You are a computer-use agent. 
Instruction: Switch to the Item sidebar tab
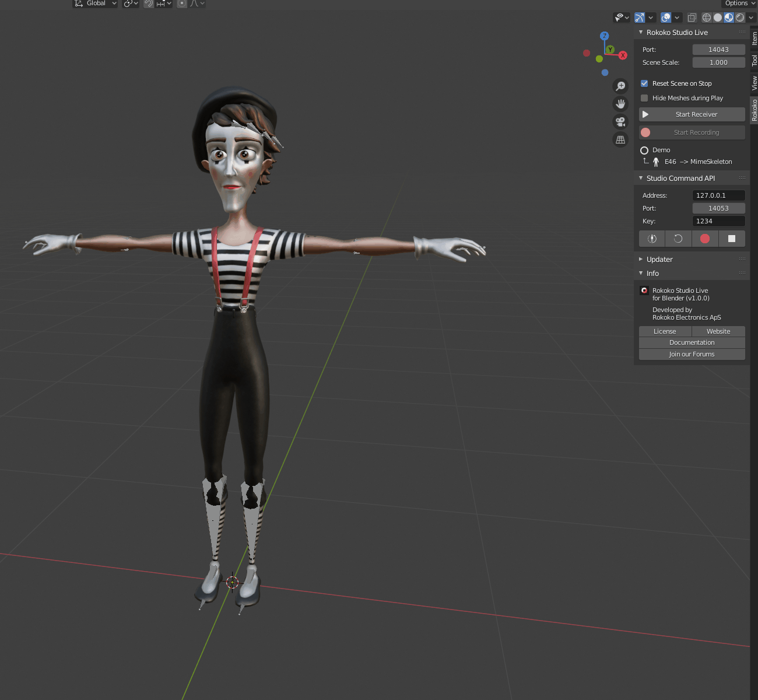(754, 38)
